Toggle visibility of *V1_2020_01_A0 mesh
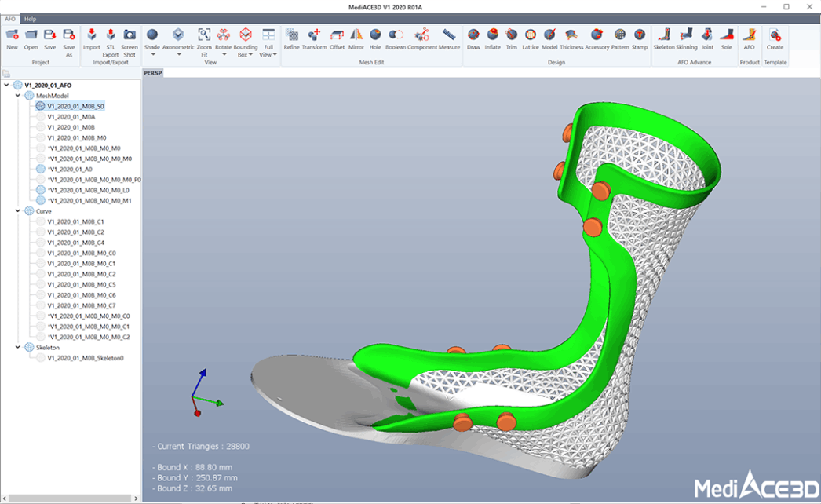The width and height of the screenshot is (821, 504). [x=40, y=169]
